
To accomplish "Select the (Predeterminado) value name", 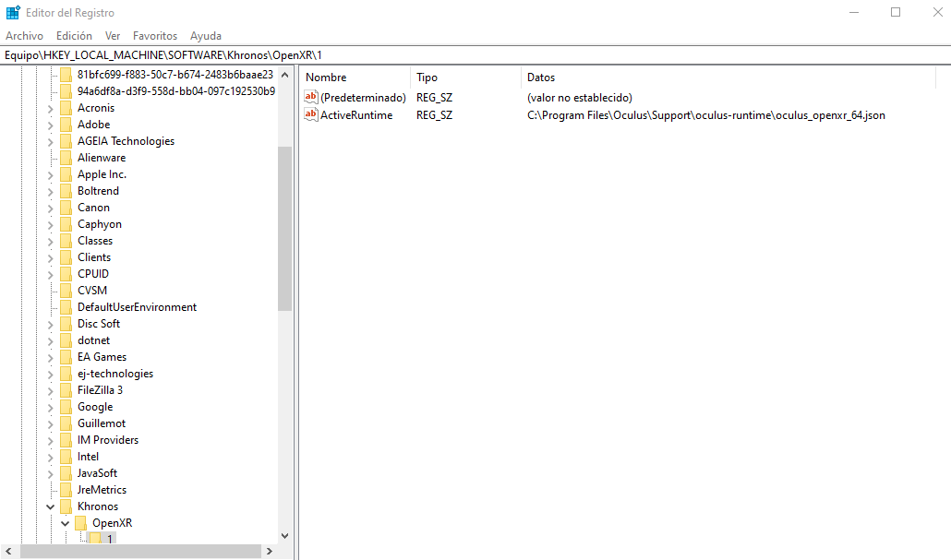I will pyautogui.click(x=363, y=98).
